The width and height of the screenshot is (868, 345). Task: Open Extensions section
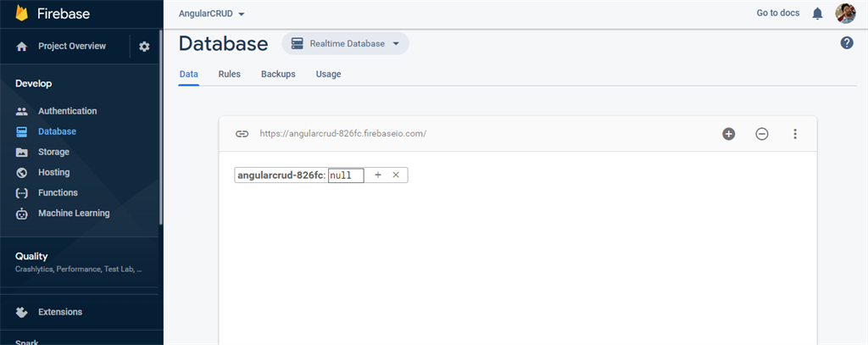tap(60, 312)
